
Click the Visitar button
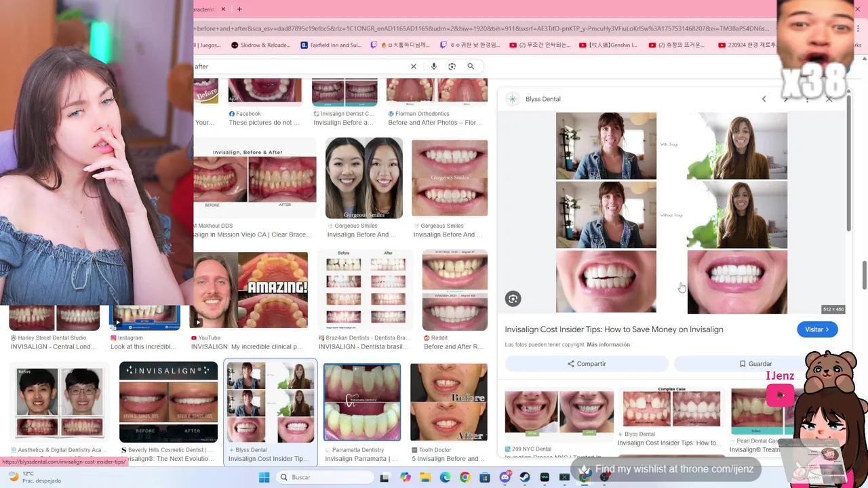tap(817, 329)
